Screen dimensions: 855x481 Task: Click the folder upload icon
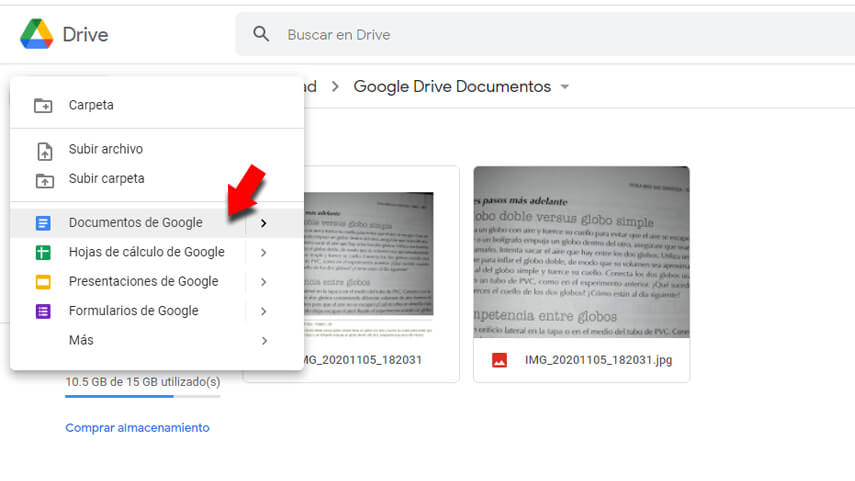[43, 180]
